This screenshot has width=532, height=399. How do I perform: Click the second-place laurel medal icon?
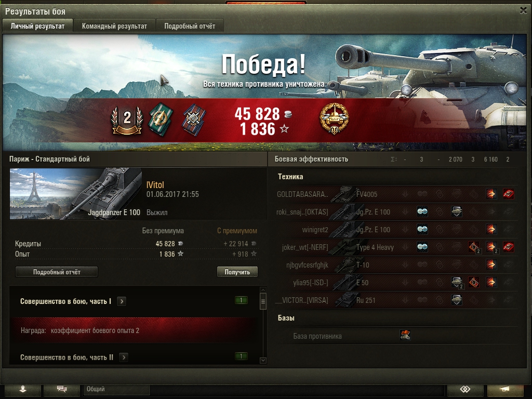coord(127,120)
